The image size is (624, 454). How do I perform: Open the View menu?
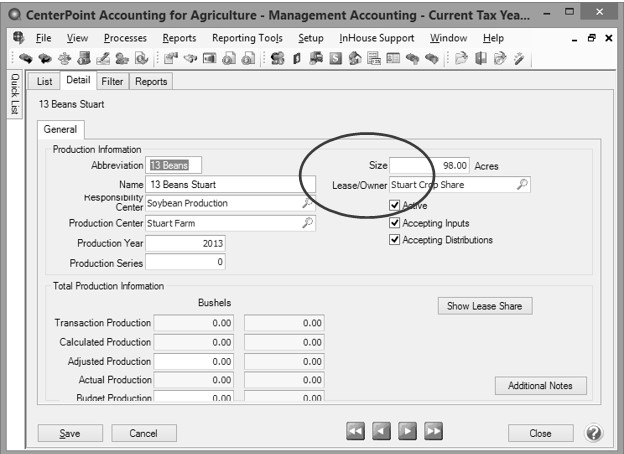[x=77, y=38]
